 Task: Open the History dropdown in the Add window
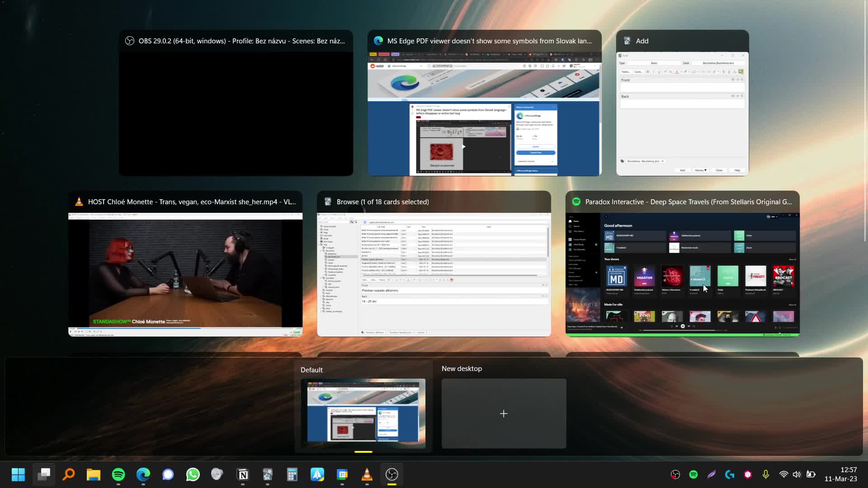click(x=701, y=170)
